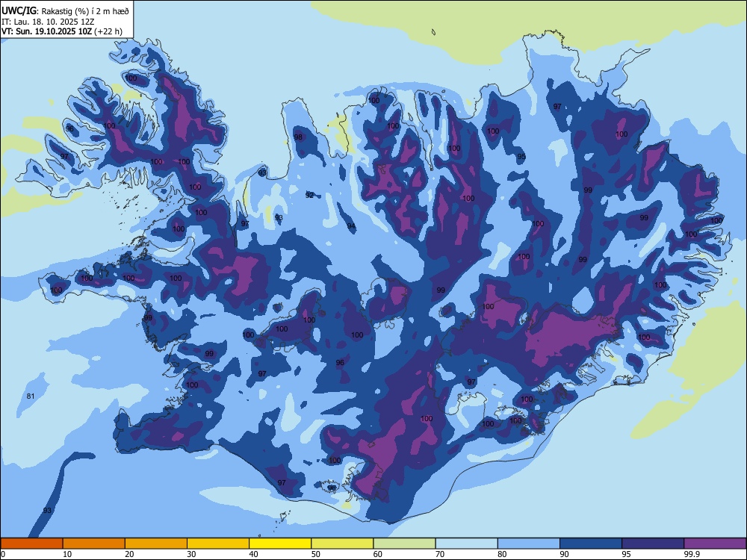Click the '92' humidity value on the map
This screenshot has height=560, width=747.
click(310, 195)
